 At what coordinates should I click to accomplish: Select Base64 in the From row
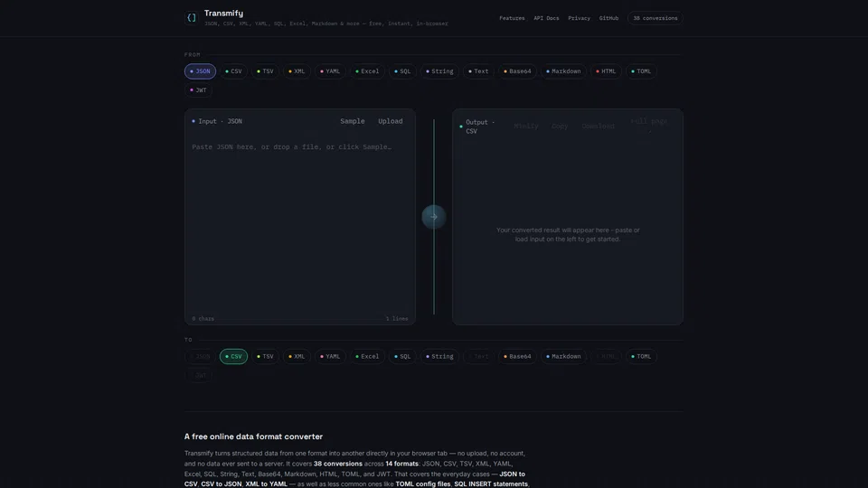(x=517, y=71)
